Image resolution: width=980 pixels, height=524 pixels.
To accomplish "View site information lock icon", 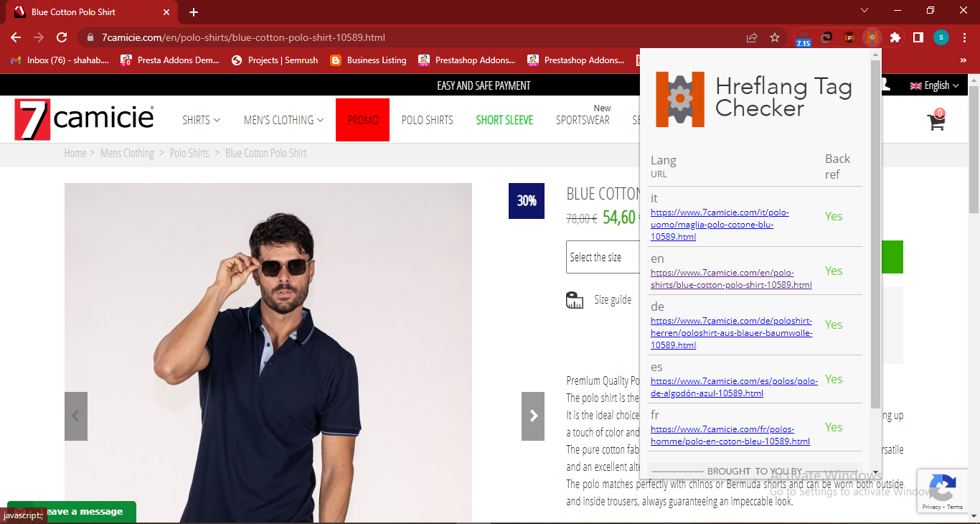I will [89, 37].
